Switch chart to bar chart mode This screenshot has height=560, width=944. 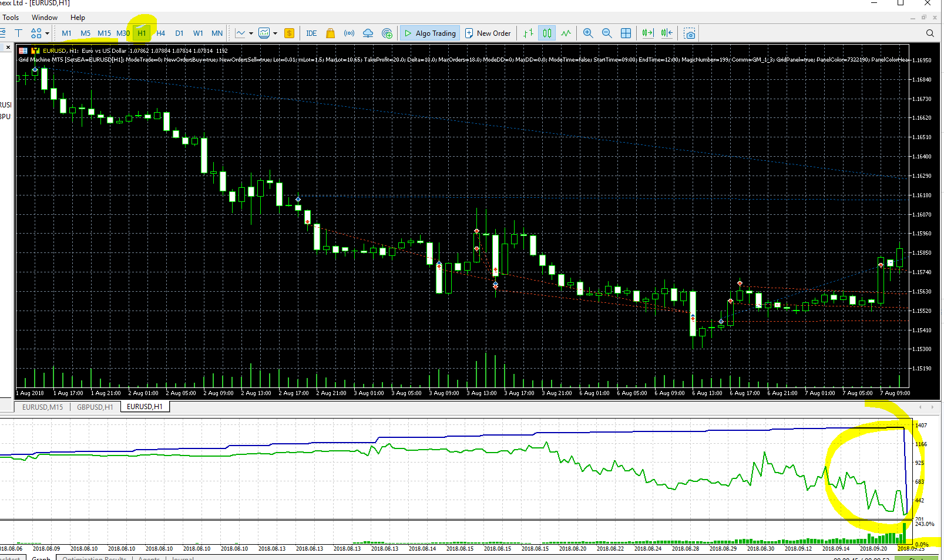point(529,33)
